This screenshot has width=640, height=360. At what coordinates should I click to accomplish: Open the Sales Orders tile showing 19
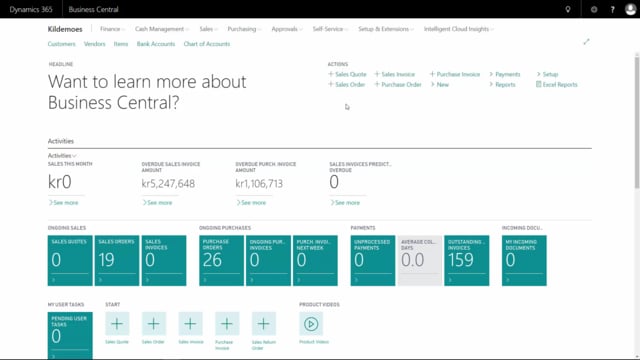click(x=117, y=260)
